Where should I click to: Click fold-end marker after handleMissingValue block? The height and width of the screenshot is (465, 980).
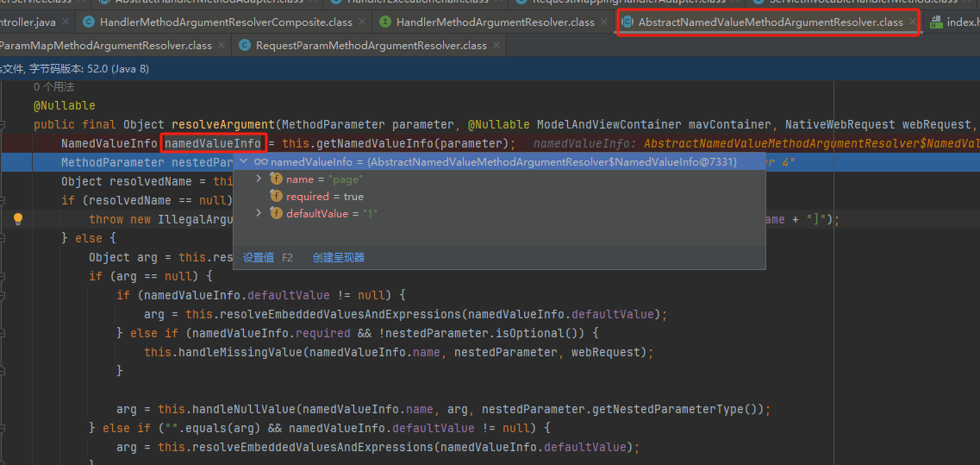pos(3,370)
